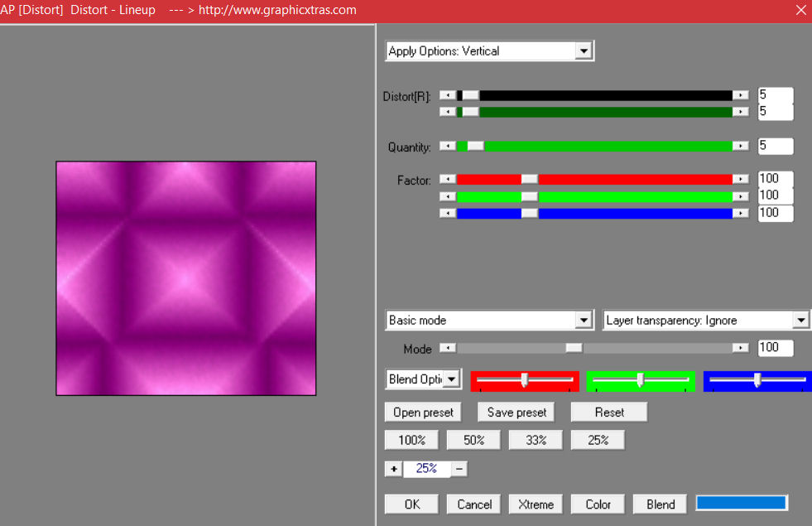
Task: Click the blue Factor value field
Action: (x=776, y=213)
